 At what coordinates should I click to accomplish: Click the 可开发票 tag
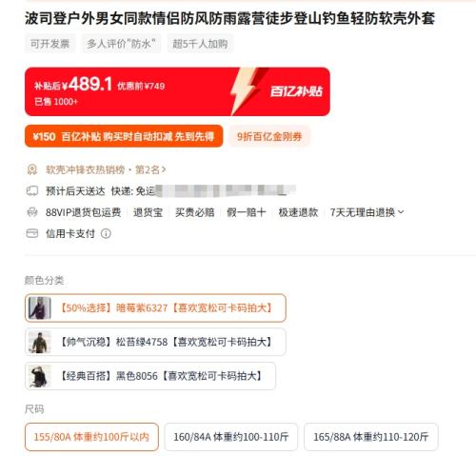(50, 44)
